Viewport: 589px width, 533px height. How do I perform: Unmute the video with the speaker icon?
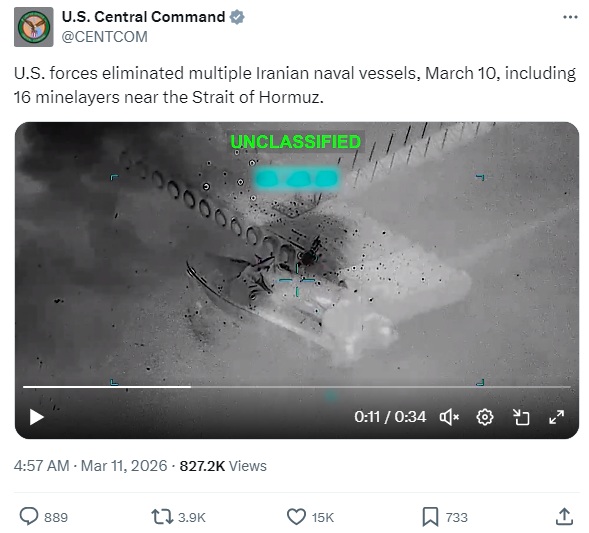(449, 417)
